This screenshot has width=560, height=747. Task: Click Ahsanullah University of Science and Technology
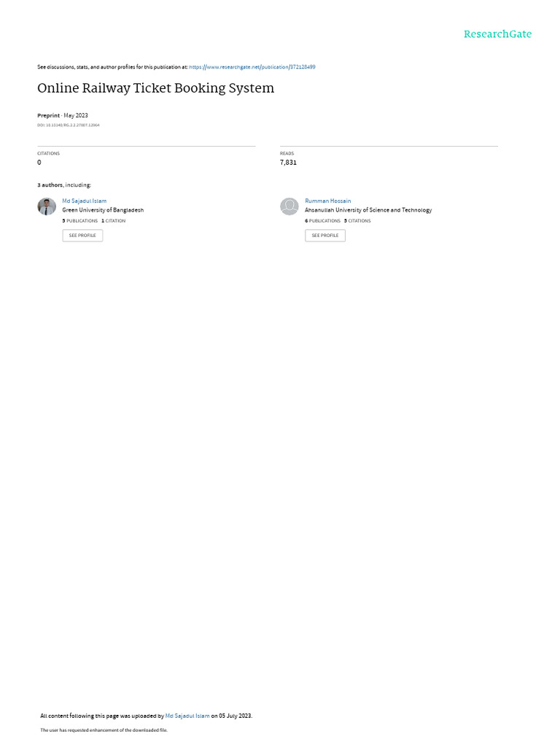point(368,209)
